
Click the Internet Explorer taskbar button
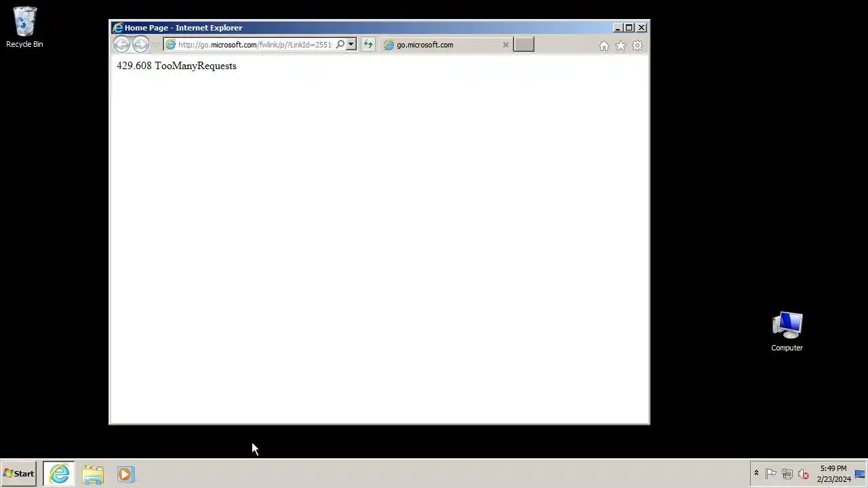59,474
